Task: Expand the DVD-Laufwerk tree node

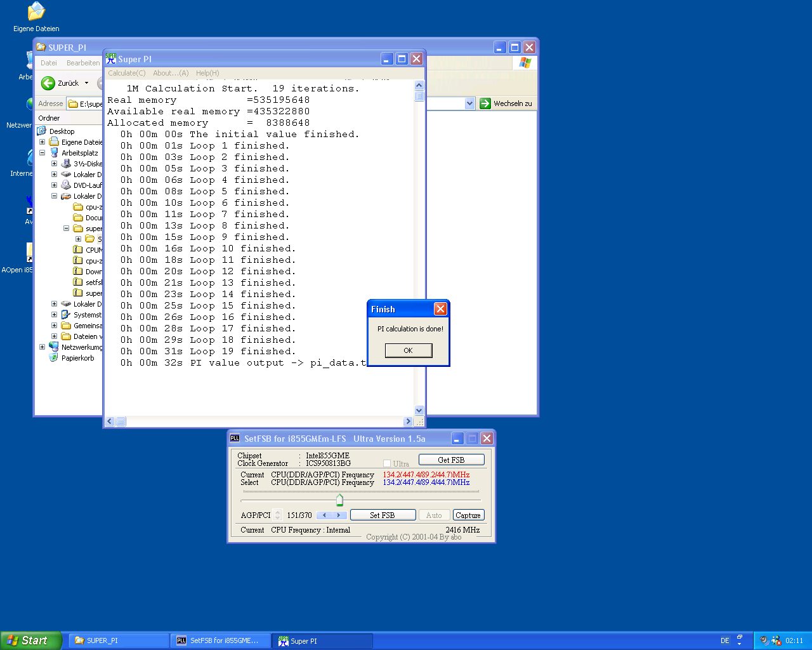Action: [x=54, y=185]
